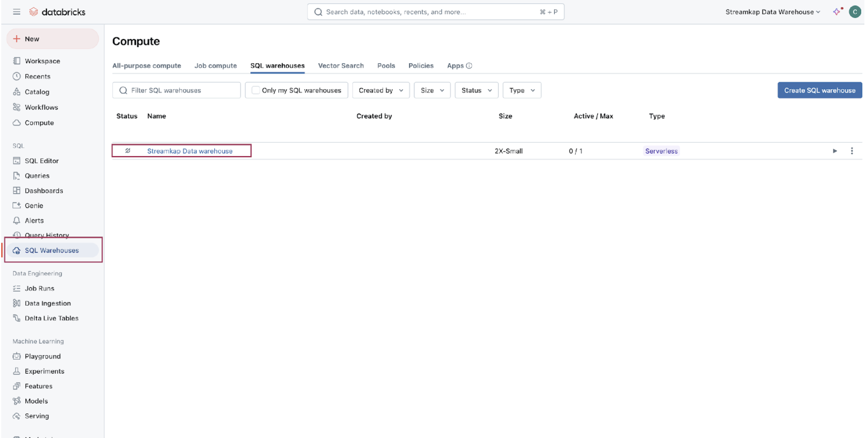Click the New button
This screenshot has width=868, height=438.
pyautogui.click(x=52, y=39)
